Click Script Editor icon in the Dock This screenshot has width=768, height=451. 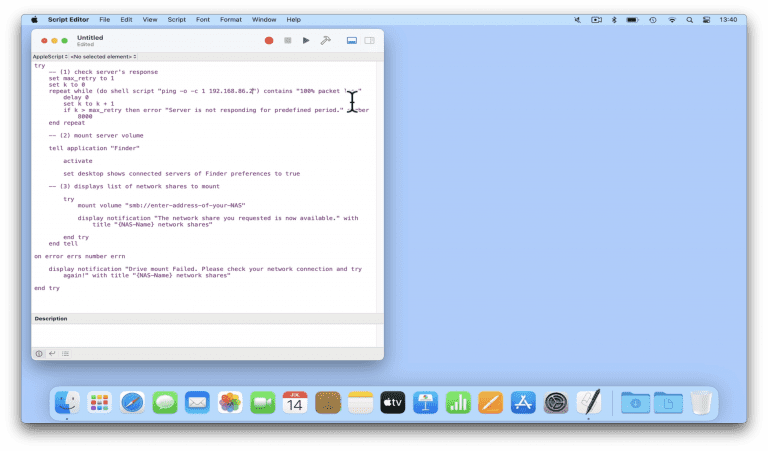point(588,403)
